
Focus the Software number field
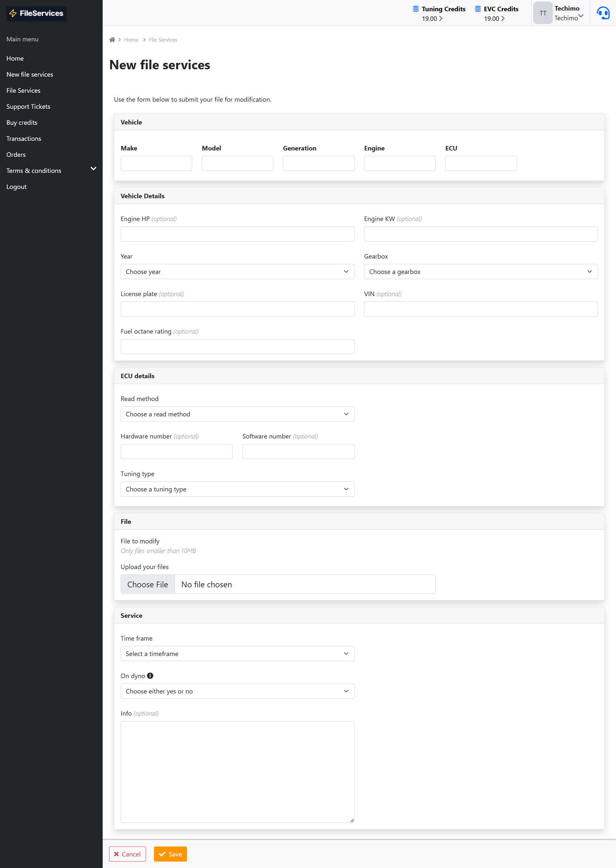coord(298,452)
